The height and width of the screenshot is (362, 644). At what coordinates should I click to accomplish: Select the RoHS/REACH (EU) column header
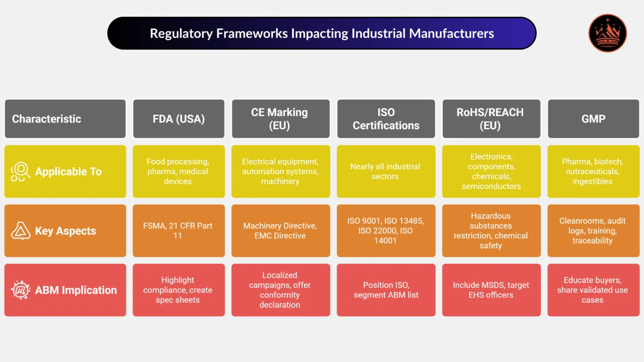pos(491,119)
